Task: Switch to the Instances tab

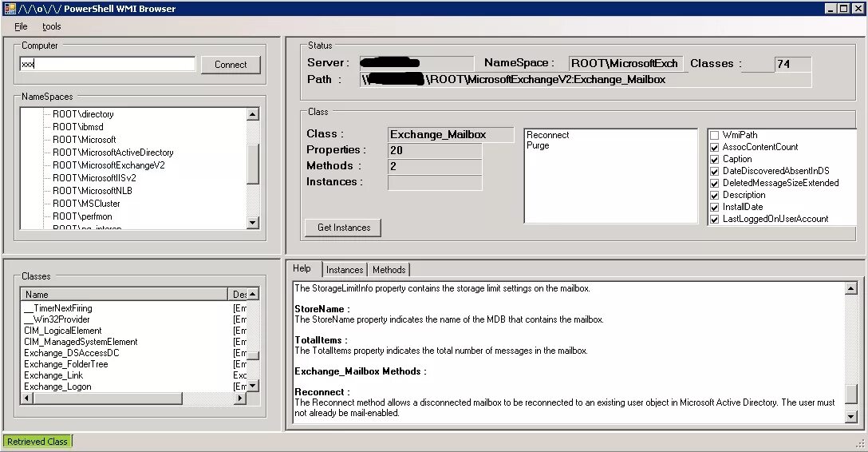Action: (345, 270)
